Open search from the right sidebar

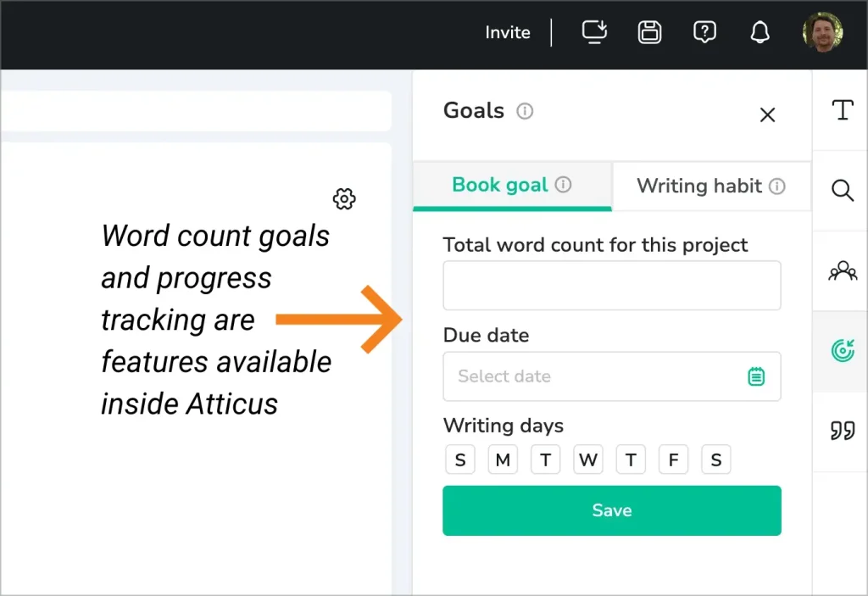tap(842, 191)
